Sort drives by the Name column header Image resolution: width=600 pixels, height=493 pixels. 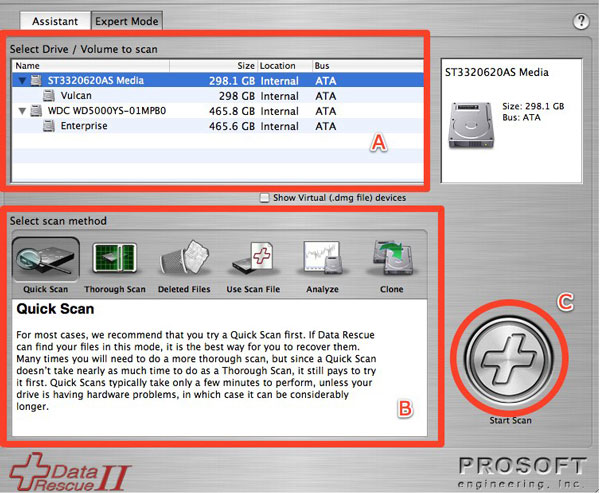coord(91,66)
